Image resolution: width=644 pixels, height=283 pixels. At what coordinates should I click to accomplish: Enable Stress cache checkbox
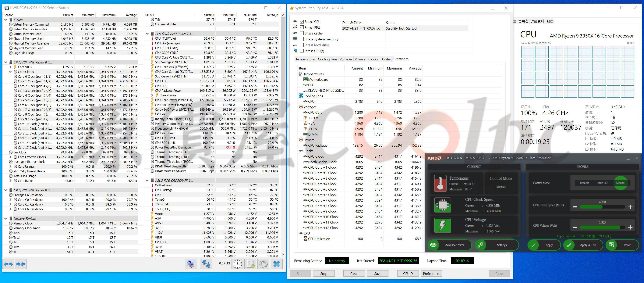click(302, 33)
